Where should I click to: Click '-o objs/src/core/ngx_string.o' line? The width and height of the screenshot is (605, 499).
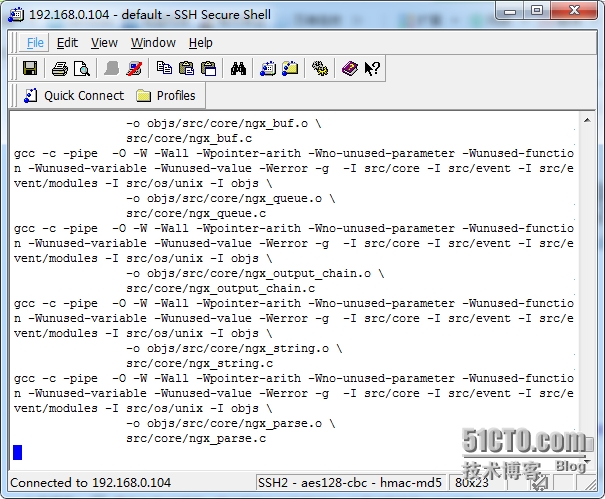(x=234, y=348)
